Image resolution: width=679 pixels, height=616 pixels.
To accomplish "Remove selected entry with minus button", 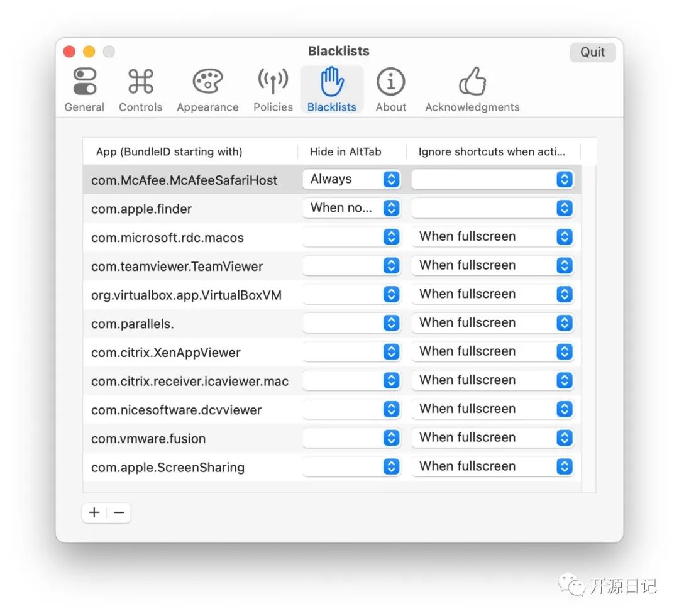I will [x=119, y=512].
